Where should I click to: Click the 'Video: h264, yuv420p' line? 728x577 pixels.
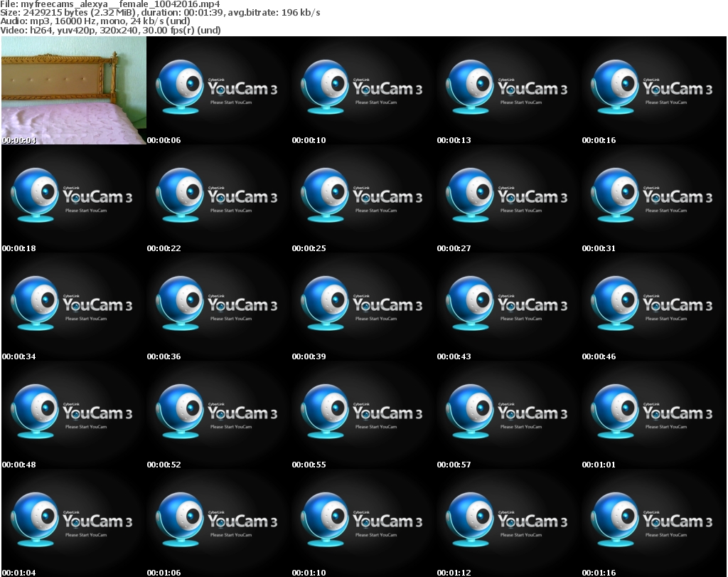tap(110, 30)
